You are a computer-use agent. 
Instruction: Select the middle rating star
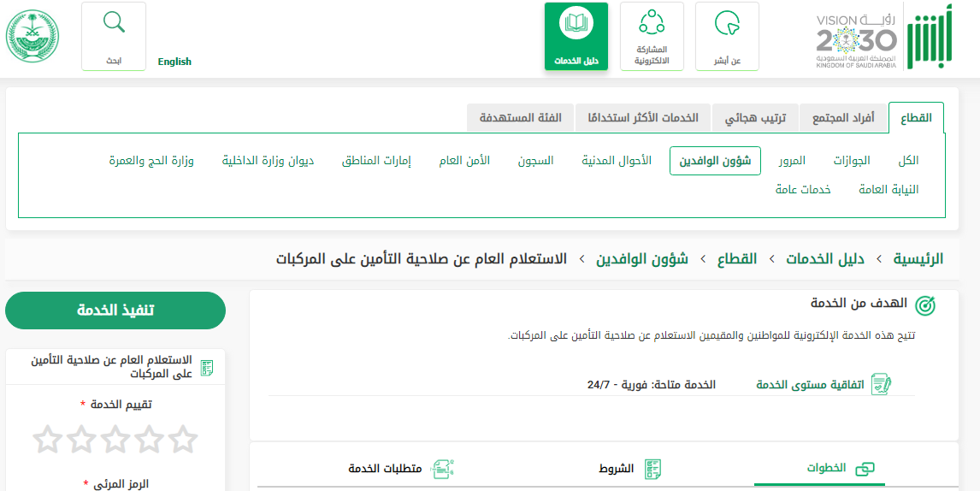click(x=115, y=440)
